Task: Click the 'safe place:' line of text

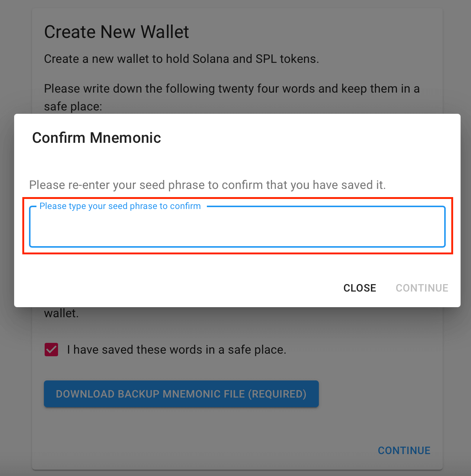Action: (x=73, y=106)
